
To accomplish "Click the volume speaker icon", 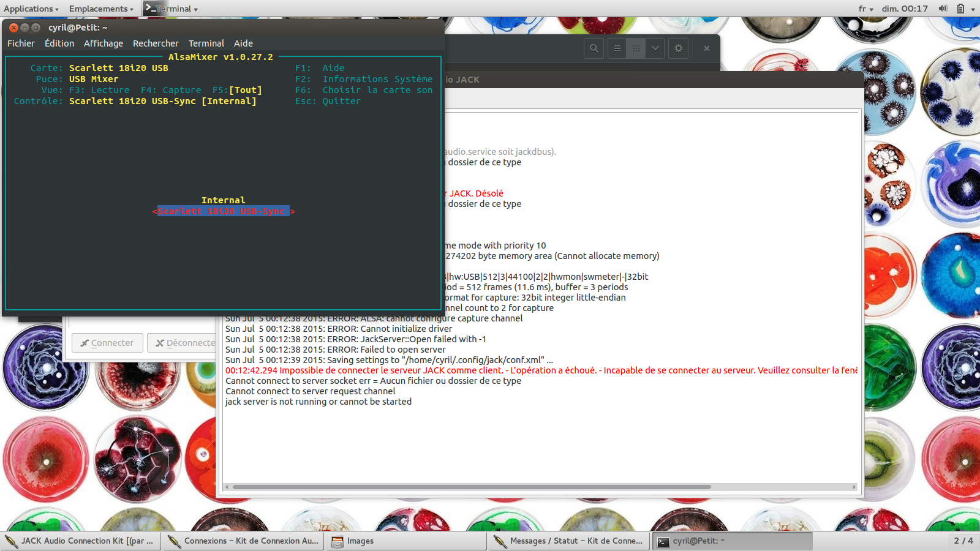I will click(x=943, y=9).
